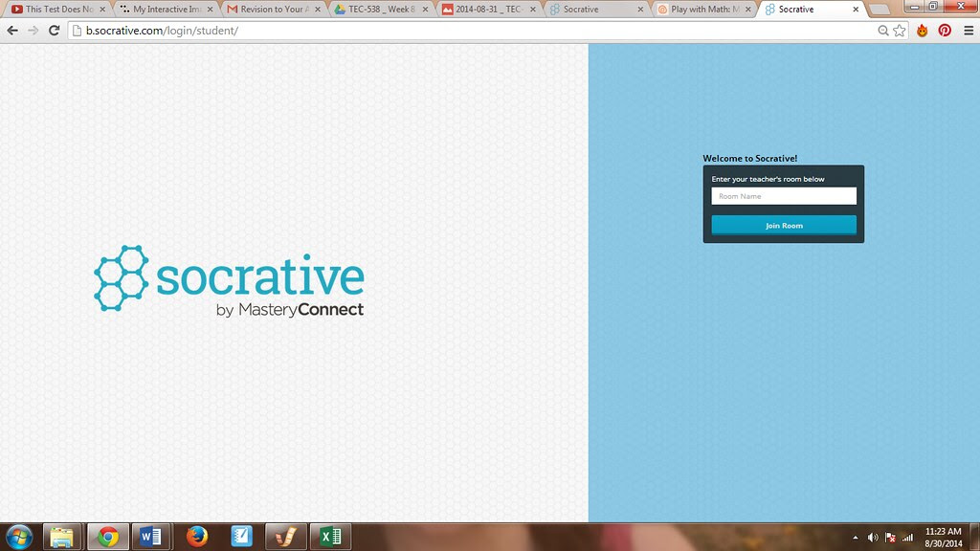Click the address bar URL b.socrative.com
Image resolution: width=980 pixels, height=551 pixels.
tap(162, 31)
